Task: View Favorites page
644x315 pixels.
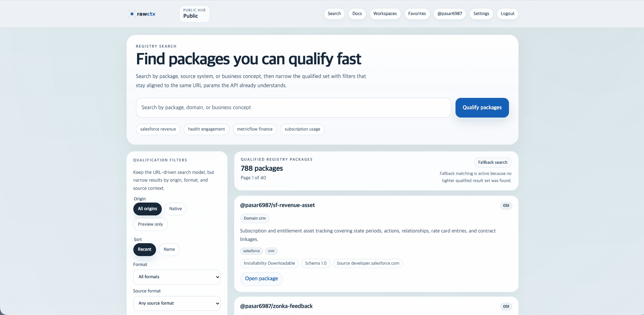Action: (417, 14)
